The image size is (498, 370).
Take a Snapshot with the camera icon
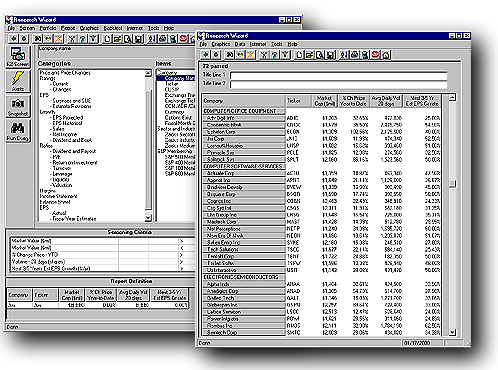(18, 106)
